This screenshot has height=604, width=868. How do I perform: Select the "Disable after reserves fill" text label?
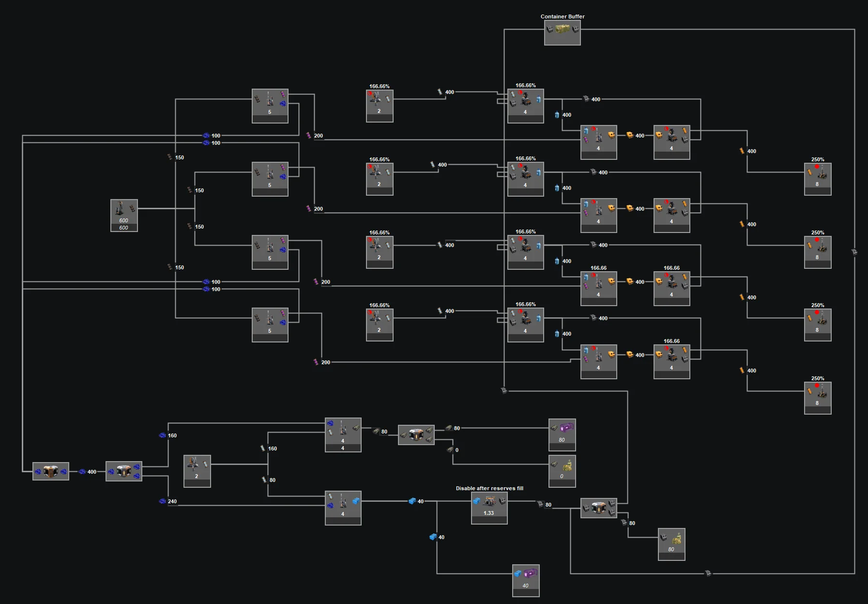tap(489, 488)
